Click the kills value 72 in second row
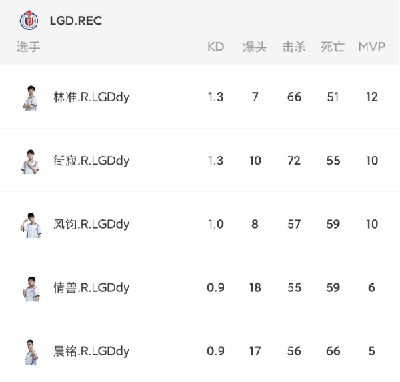400x382 pixels. point(294,161)
